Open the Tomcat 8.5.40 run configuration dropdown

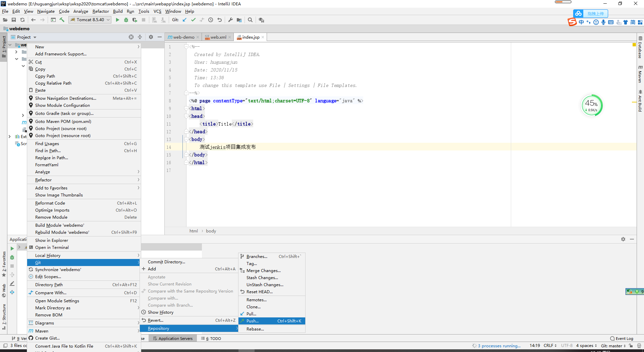90,20
